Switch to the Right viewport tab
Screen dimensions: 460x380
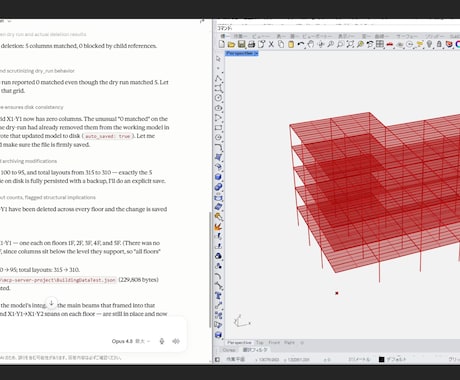(289, 342)
